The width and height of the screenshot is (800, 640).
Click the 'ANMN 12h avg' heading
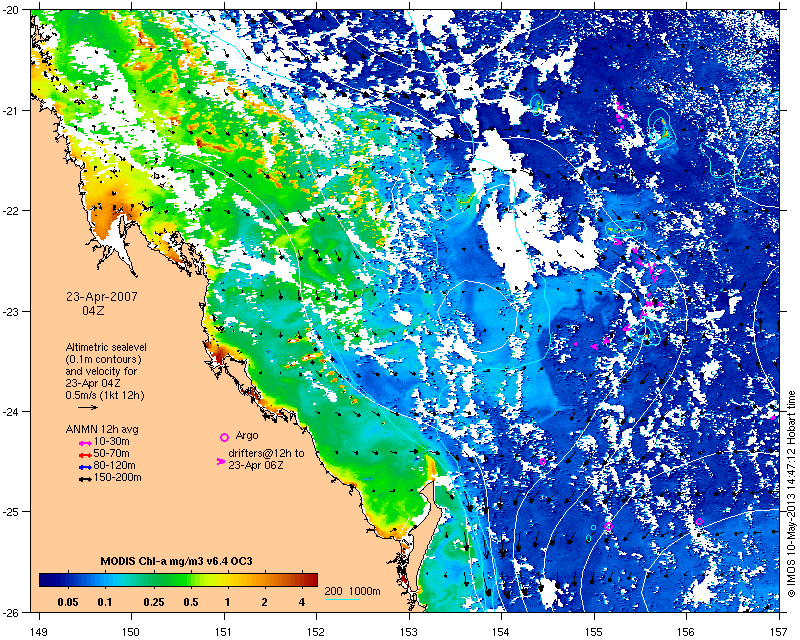[x=102, y=429]
